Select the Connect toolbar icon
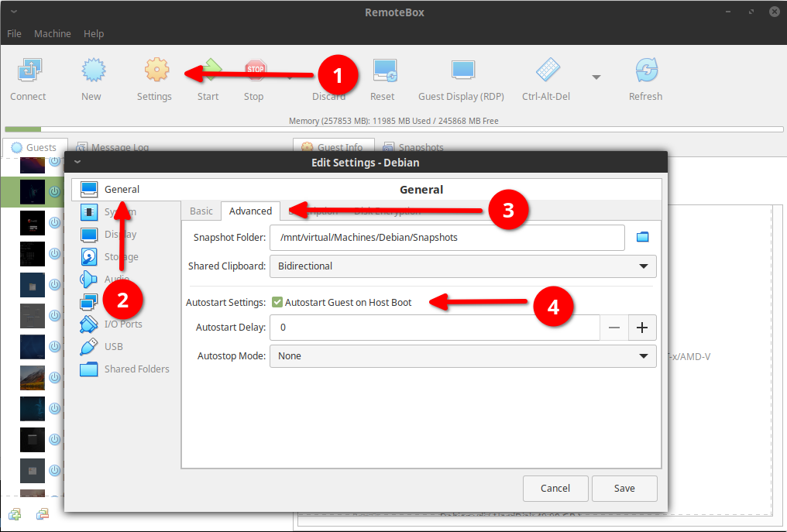 [x=28, y=70]
